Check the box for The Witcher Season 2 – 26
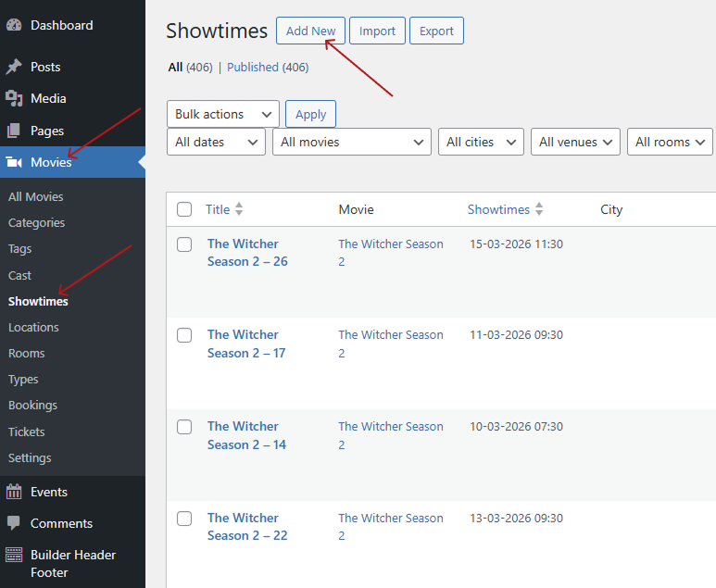The height and width of the screenshot is (588, 716). click(184, 244)
